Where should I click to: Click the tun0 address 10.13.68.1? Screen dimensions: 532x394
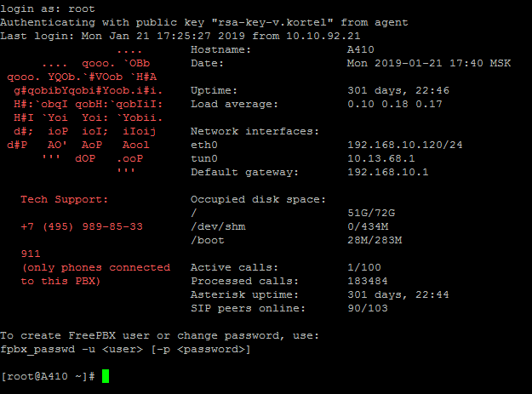coord(381,158)
